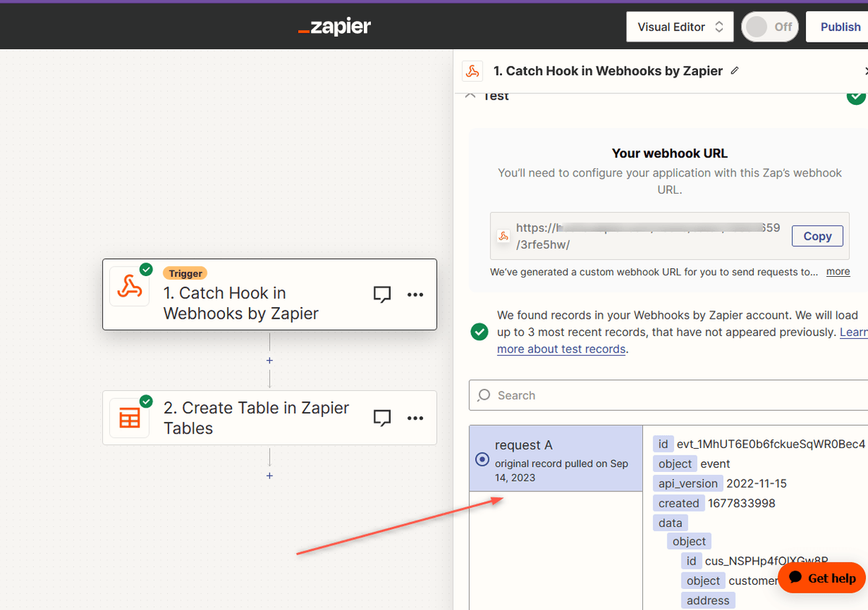Click the pencil icon to rename Catch Hook
This screenshot has width=868, height=610.
click(734, 71)
